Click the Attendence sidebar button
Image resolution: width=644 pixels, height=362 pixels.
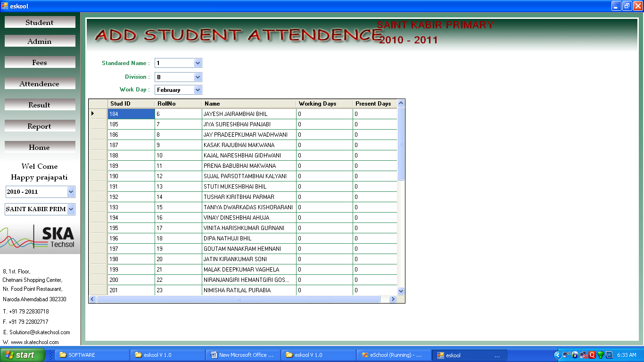[x=40, y=83]
